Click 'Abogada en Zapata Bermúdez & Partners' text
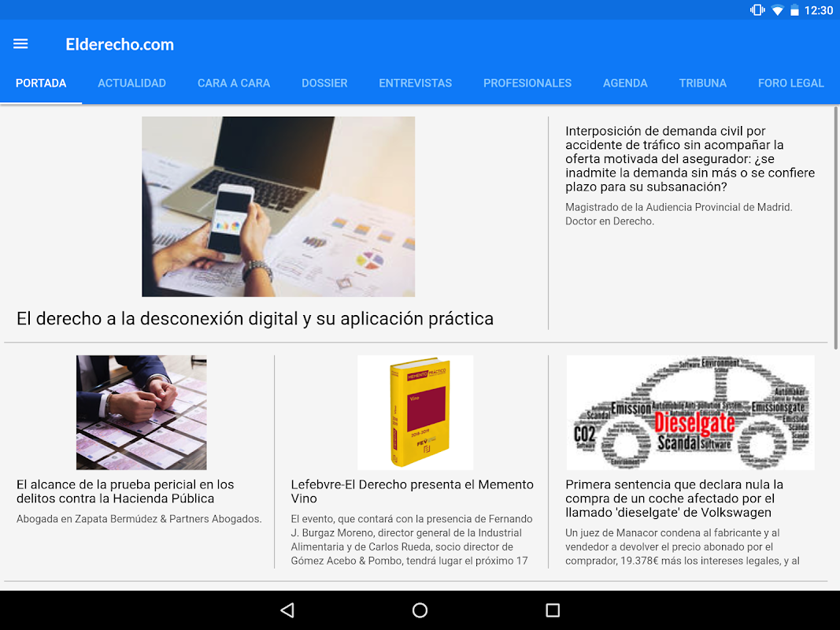Viewport: 840px width, 630px height. [139, 519]
